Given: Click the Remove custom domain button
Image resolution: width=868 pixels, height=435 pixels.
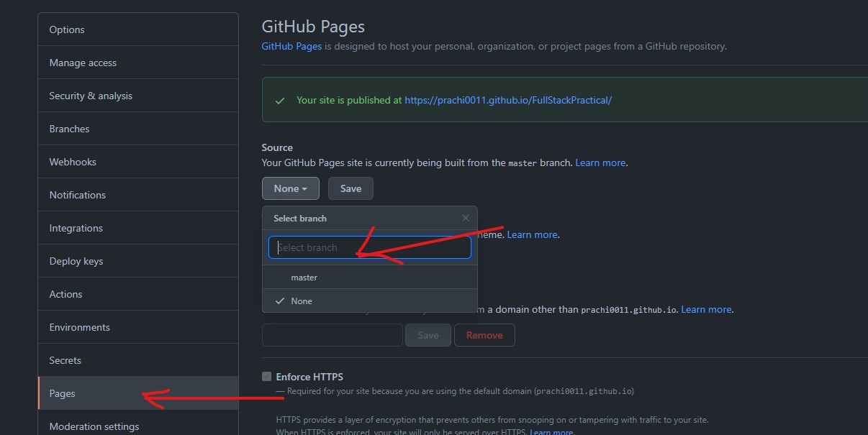Looking at the screenshot, I should [484, 335].
